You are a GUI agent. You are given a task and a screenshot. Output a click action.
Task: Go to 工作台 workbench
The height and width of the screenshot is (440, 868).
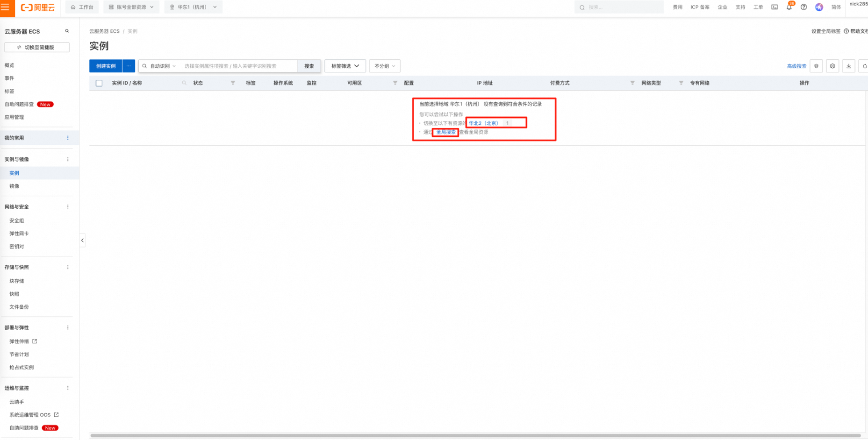coord(82,7)
